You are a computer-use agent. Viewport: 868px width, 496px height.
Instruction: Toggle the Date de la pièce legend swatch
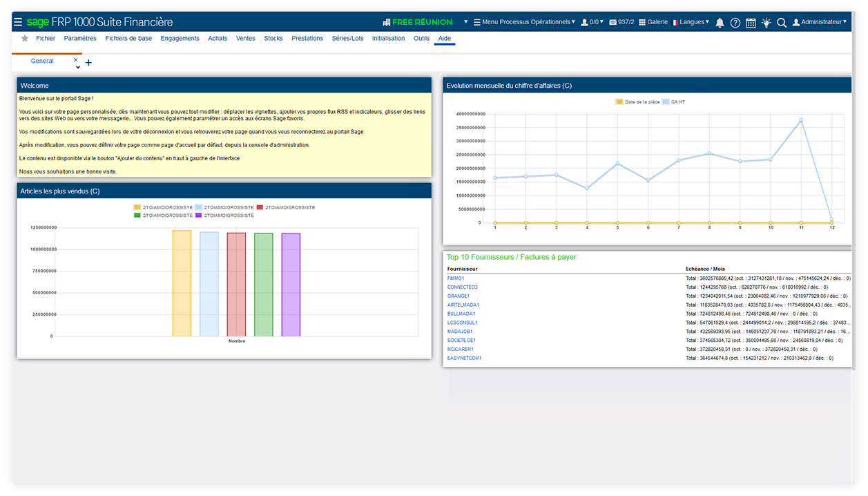point(619,102)
